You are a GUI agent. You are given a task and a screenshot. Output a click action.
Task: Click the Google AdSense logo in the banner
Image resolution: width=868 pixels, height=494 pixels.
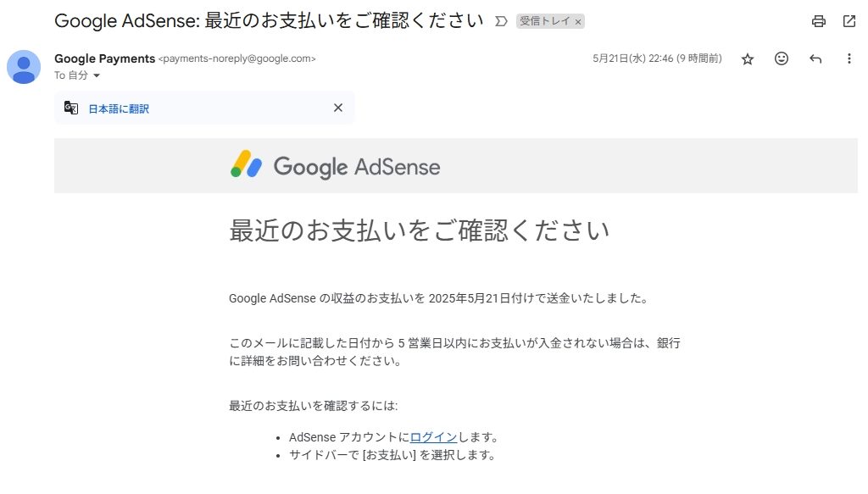coord(336,165)
